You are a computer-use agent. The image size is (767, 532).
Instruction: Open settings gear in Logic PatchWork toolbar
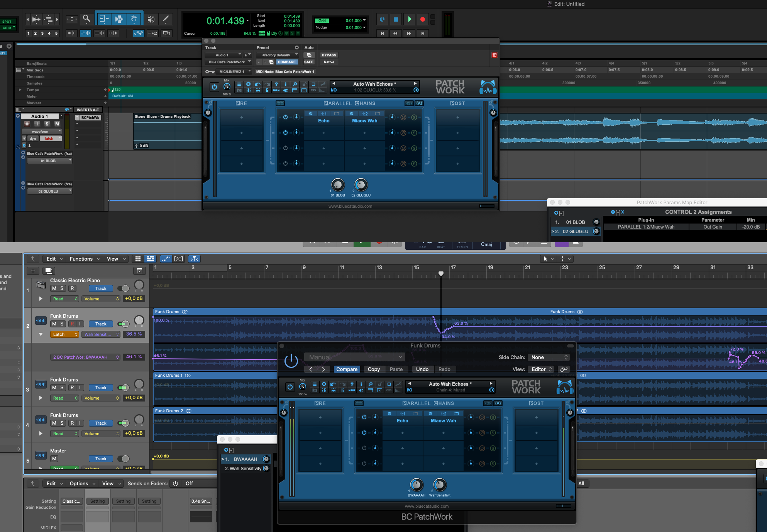click(324, 384)
